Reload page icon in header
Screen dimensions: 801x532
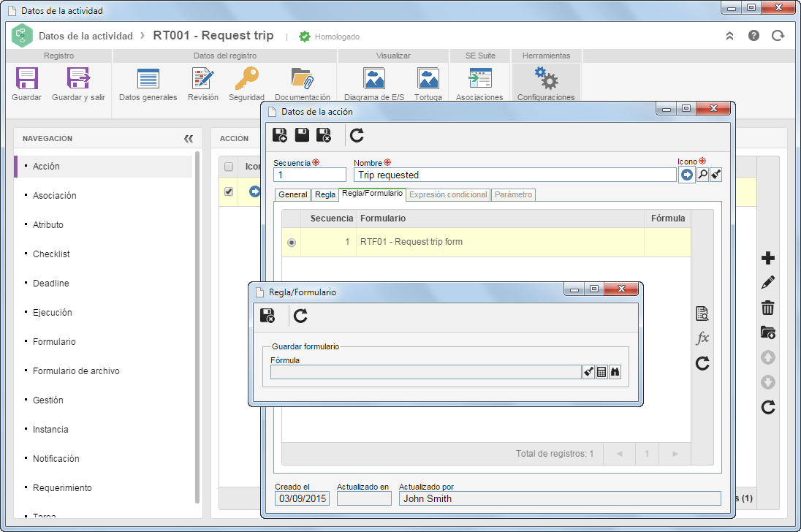point(778,35)
